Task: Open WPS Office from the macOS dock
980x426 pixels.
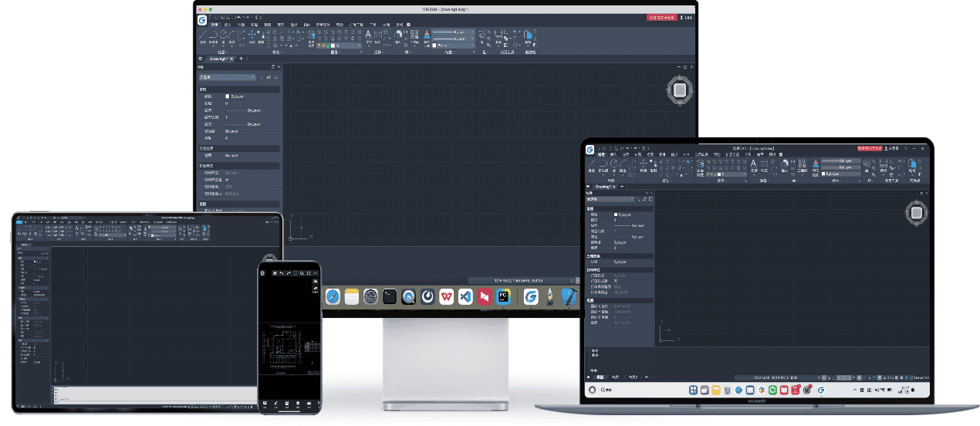Action: (447, 296)
